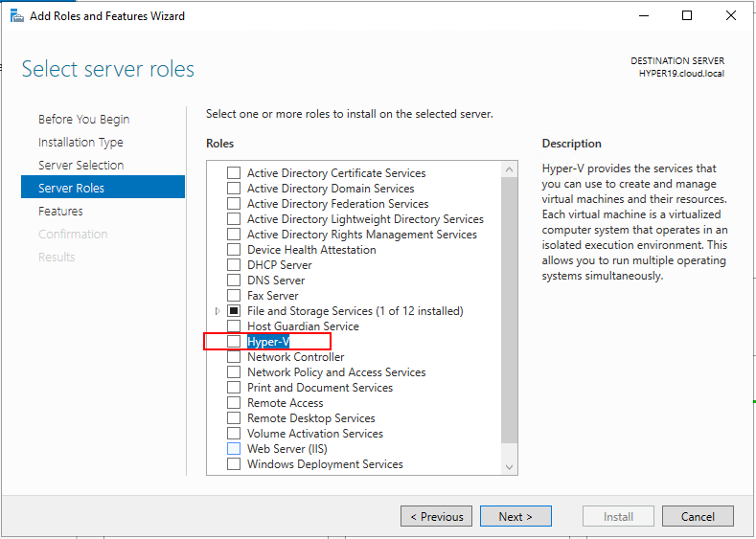756x539 pixels.
Task: Enable the DHCP Server role
Action: (234, 265)
